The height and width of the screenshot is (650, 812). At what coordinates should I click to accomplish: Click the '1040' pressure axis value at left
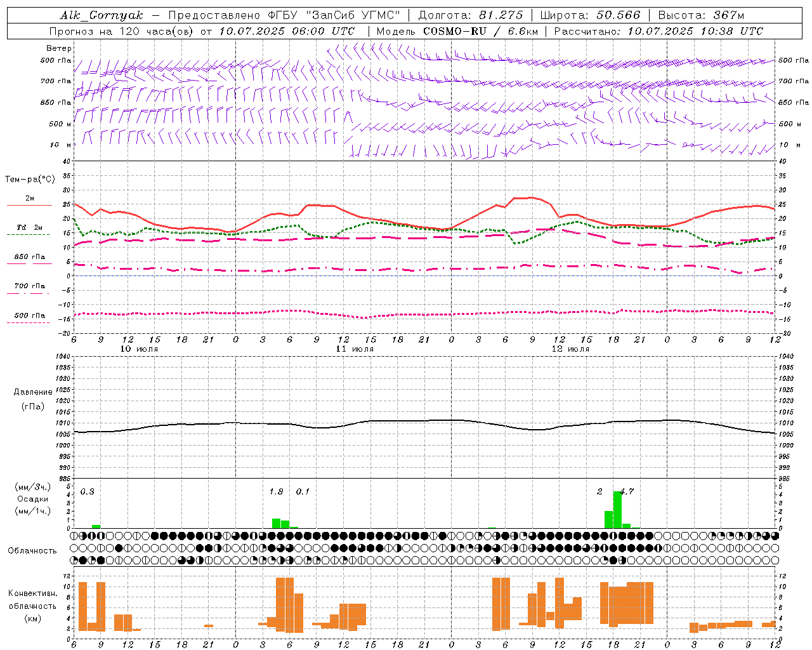coord(65,356)
